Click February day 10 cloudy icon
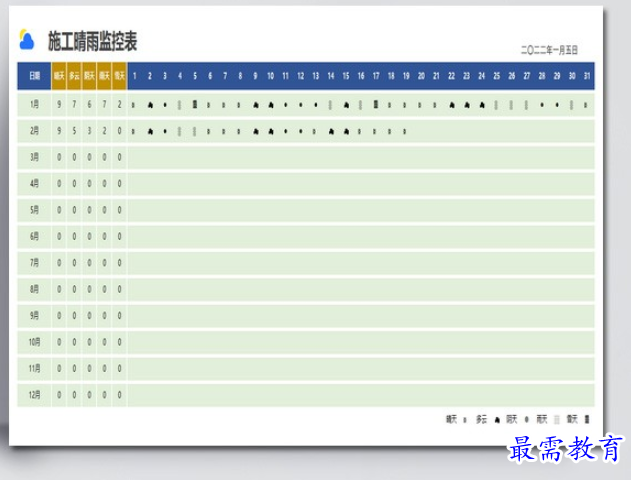Viewport: 631px width, 480px height. (x=271, y=131)
